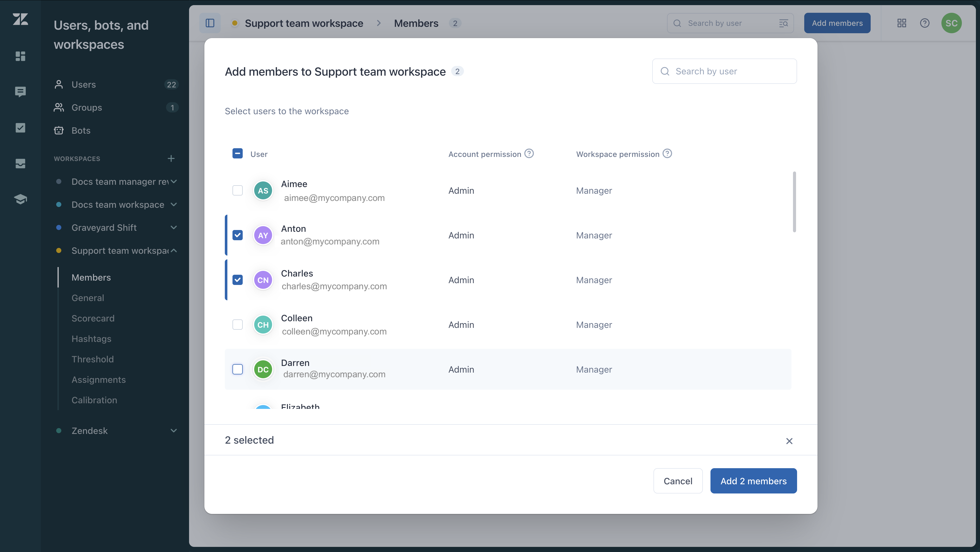Click Charles's CN avatar

[263, 280]
